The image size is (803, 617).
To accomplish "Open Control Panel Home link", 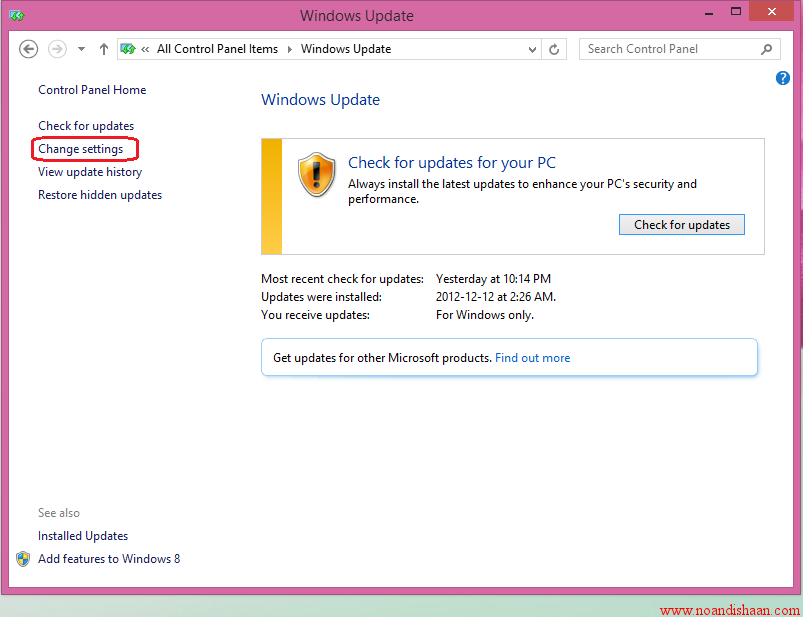I will pos(92,90).
